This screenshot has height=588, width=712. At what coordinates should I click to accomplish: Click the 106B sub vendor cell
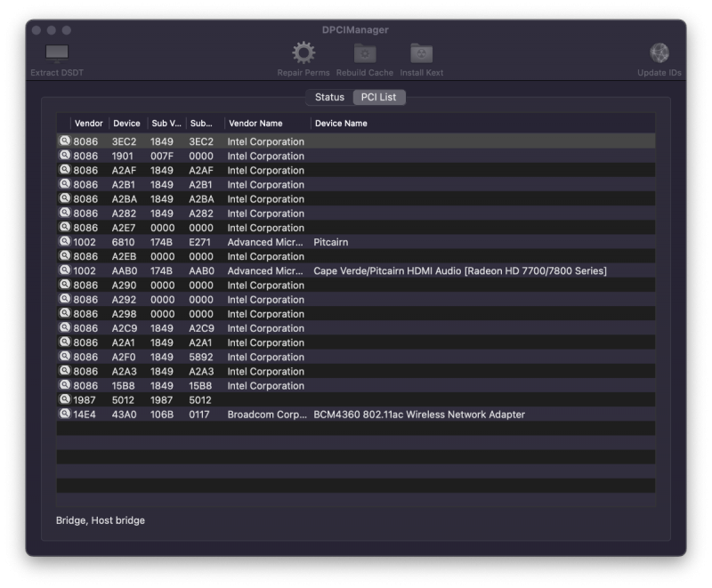(162, 415)
